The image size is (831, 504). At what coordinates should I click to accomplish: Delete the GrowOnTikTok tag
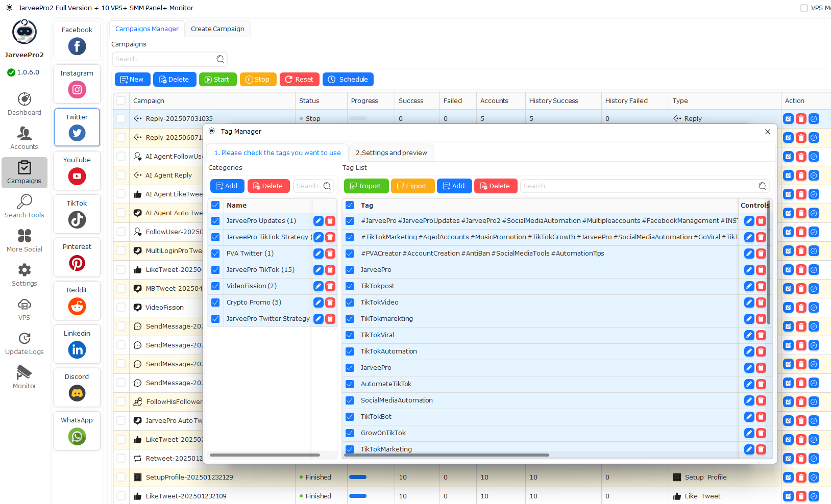(761, 433)
